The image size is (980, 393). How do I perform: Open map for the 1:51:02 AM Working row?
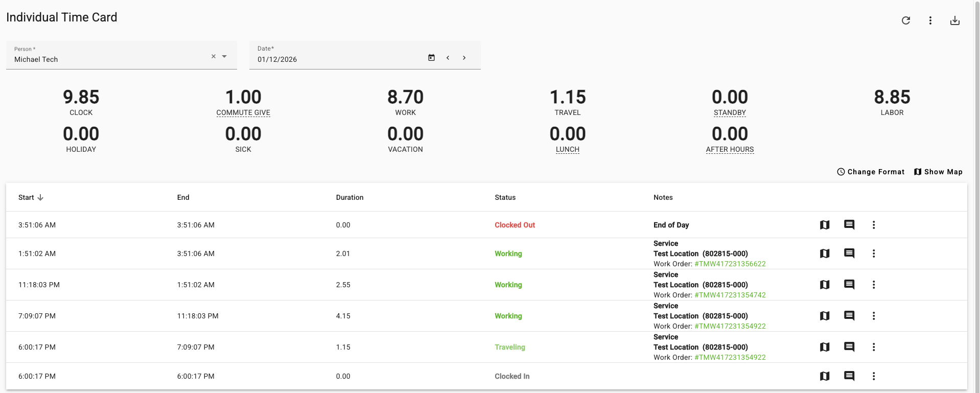coord(825,253)
